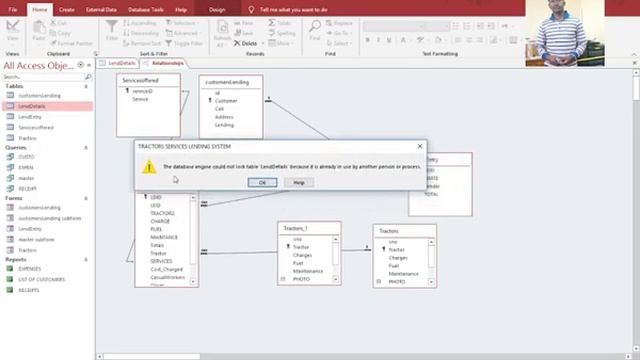
Task: Open the More records dropdown
Action: [281, 43]
